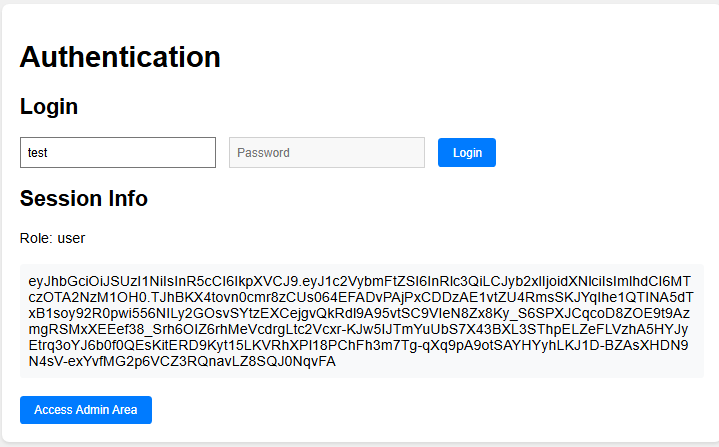This screenshot has height=447, width=719.
Task: Click the username field containing "test"
Action: tap(117, 152)
